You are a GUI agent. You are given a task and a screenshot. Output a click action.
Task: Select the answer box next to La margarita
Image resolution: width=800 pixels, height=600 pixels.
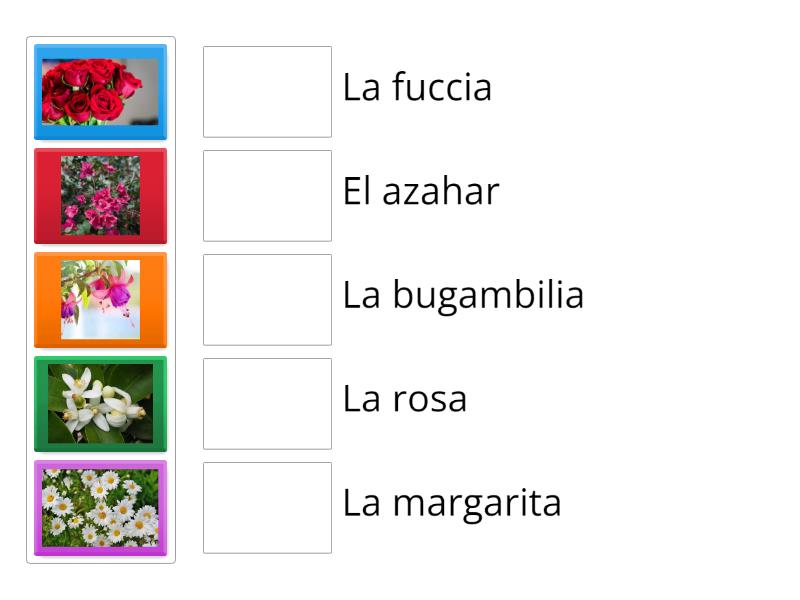click(266, 508)
